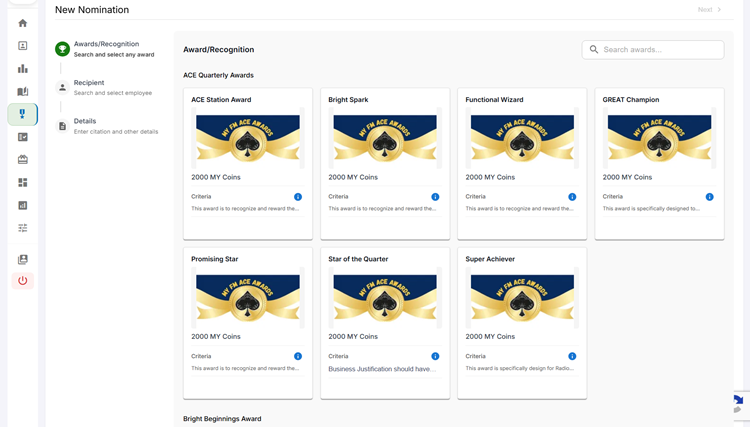
Task: Focus the Search awards field
Action: 653,50
